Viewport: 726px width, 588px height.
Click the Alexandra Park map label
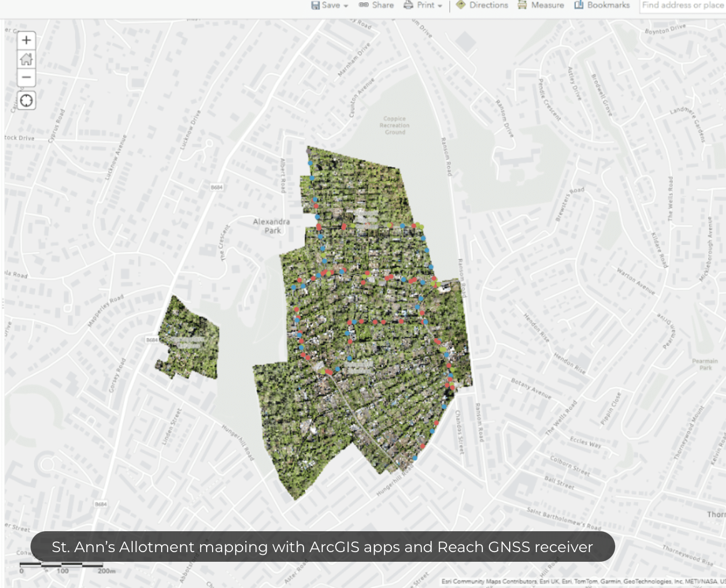[271, 226]
